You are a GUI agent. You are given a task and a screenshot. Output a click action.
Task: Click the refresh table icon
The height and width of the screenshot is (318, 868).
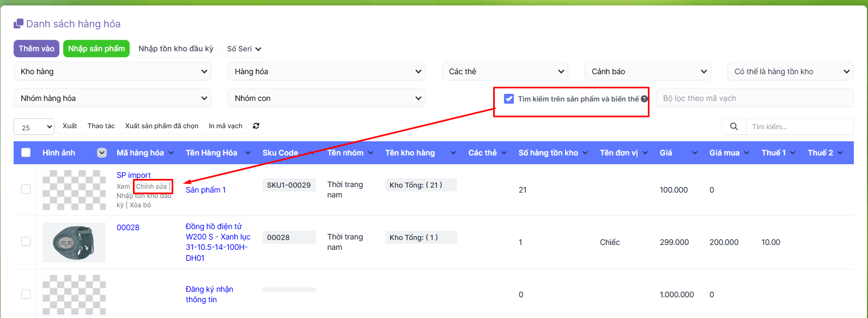click(256, 126)
